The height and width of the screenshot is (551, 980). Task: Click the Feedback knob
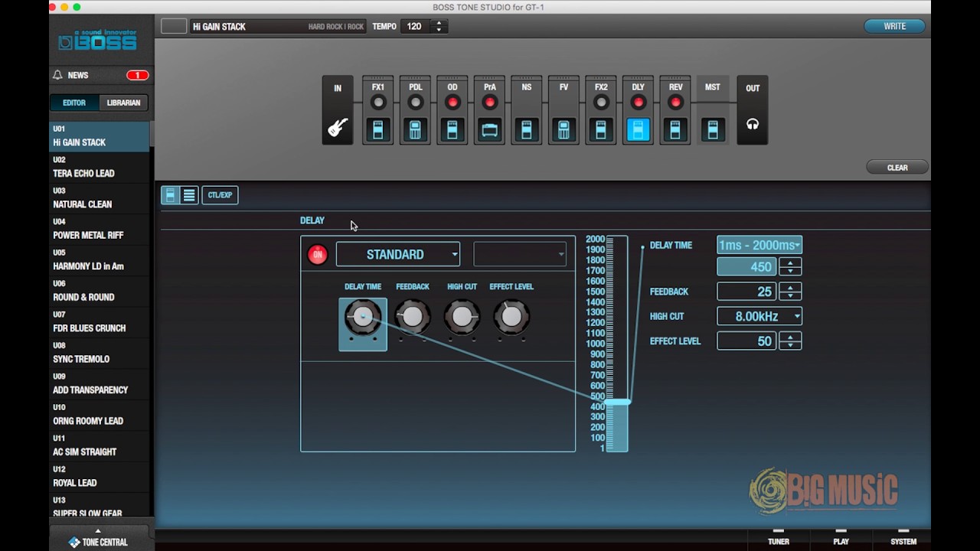pyautogui.click(x=413, y=317)
